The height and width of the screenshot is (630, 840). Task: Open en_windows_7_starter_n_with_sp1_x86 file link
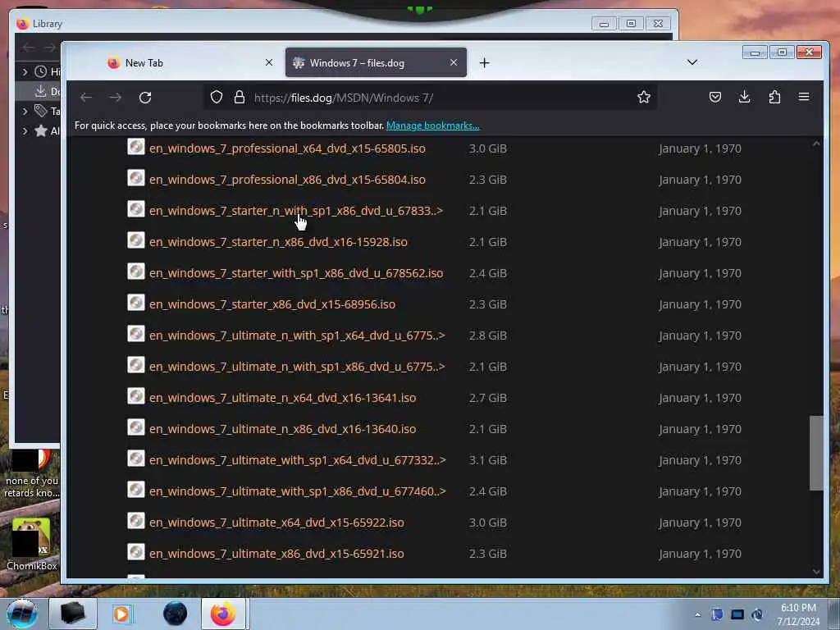[x=296, y=211]
